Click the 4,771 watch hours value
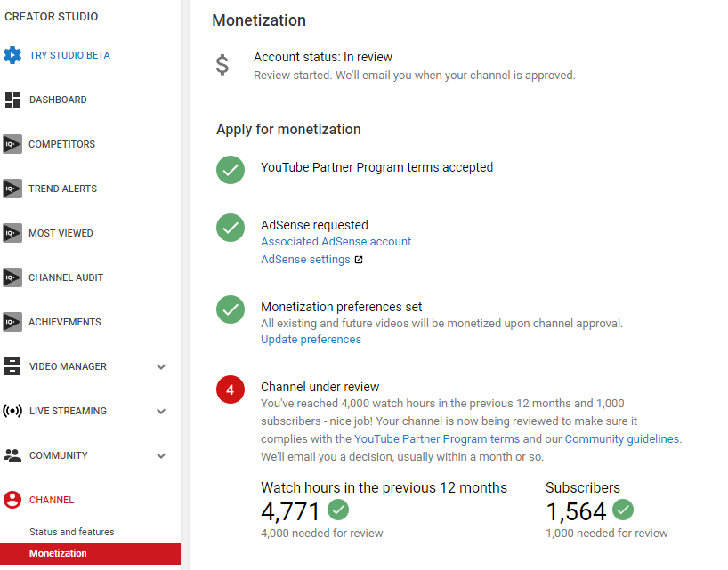 coord(290,511)
